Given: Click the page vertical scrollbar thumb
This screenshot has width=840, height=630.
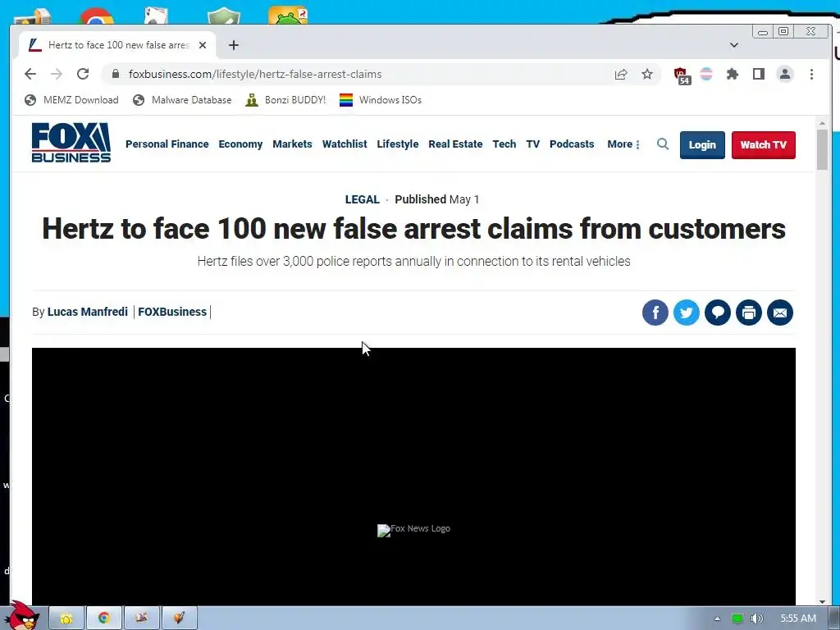Looking at the screenshot, I should [822, 149].
